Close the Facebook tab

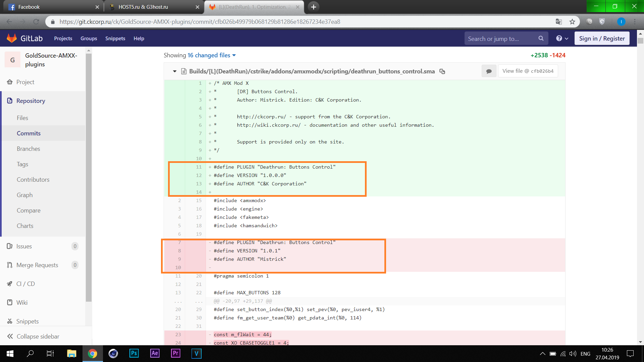click(x=97, y=7)
